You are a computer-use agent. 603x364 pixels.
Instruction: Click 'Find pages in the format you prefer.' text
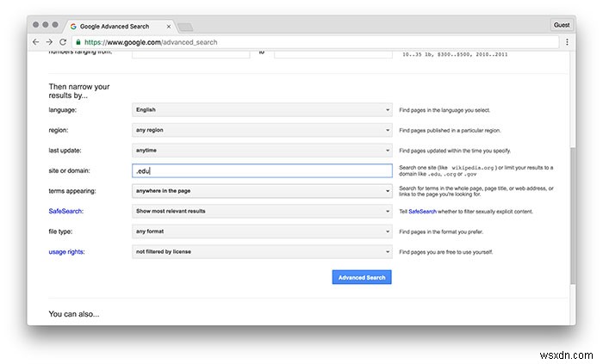tap(441, 232)
